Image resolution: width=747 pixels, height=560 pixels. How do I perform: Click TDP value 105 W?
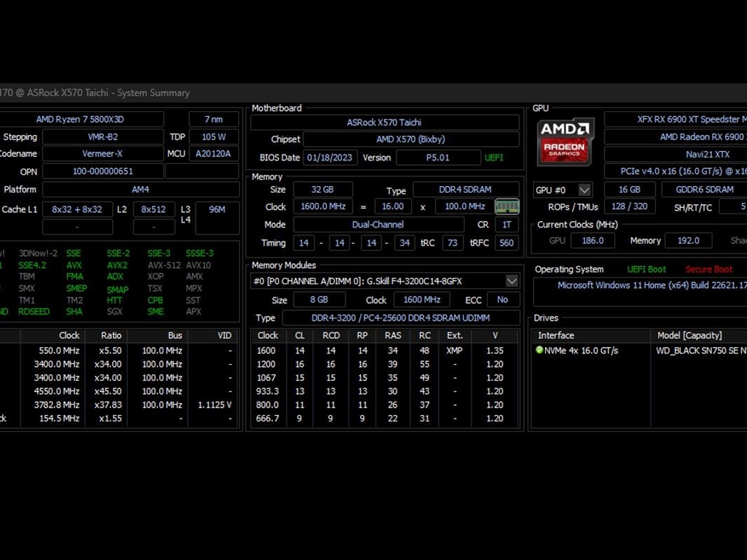214,137
